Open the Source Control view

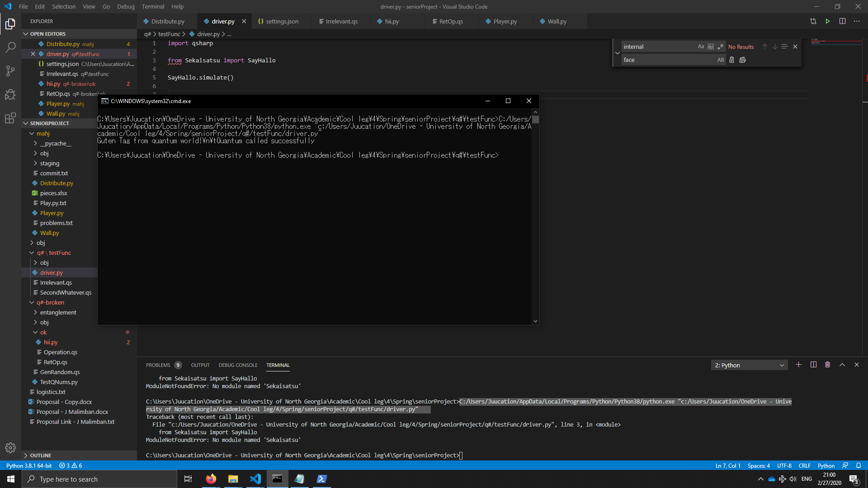(10, 71)
